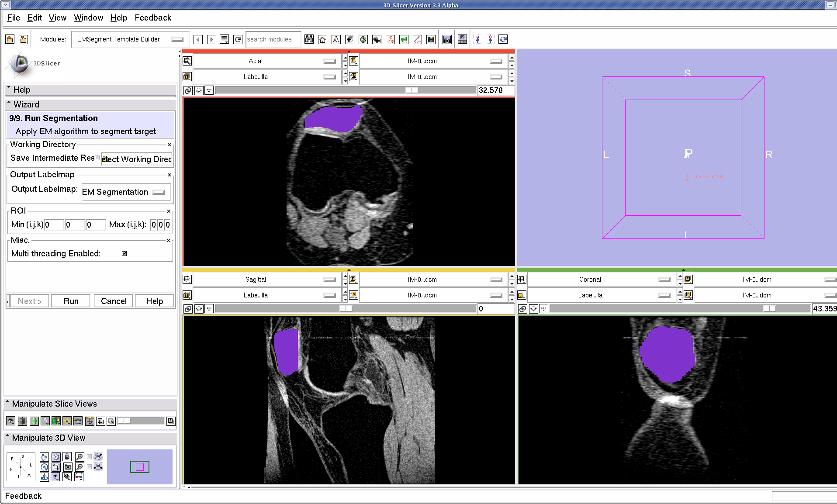Click zoom out magnifier in 3D view panel
The width and height of the screenshot is (837, 504).
[80, 467]
